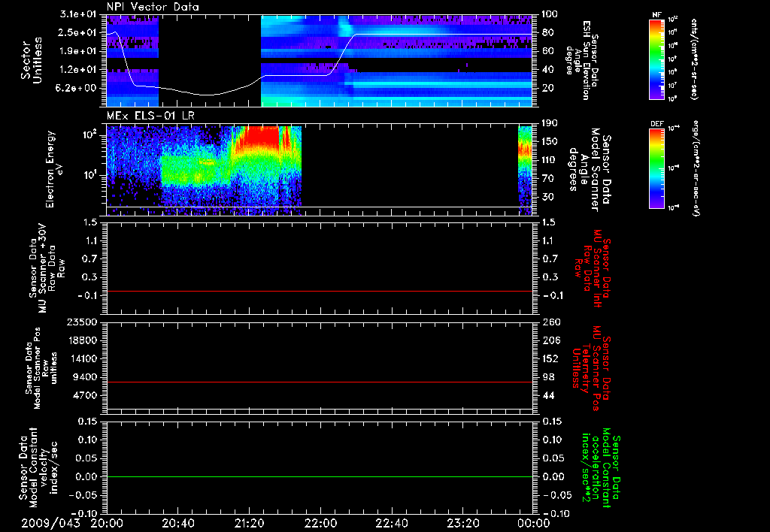Click the green line in velocity panel
This screenshot has width=770, height=532.
click(320, 476)
